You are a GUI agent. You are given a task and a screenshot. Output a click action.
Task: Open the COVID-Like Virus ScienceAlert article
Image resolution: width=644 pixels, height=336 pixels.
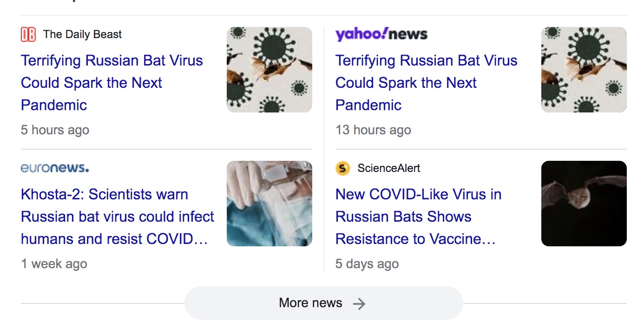418,217
